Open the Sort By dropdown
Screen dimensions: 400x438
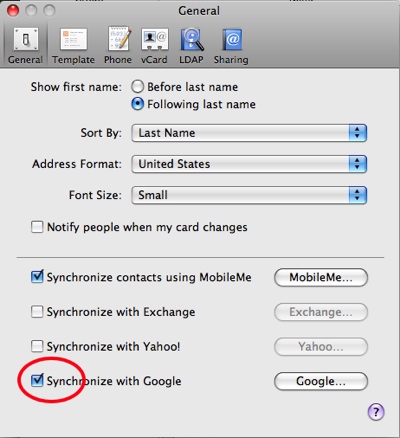pyautogui.click(x=249, y=133)
